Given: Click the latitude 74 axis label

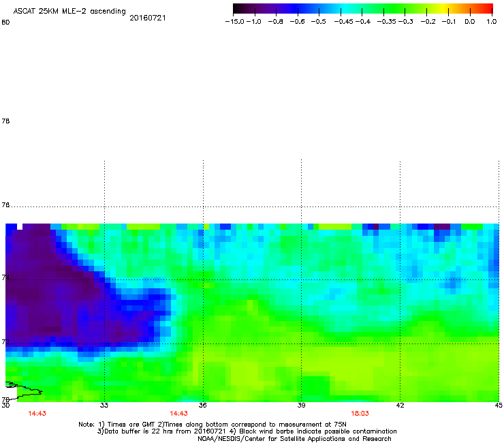Looking at the screenshot, I should coord(5,277).
